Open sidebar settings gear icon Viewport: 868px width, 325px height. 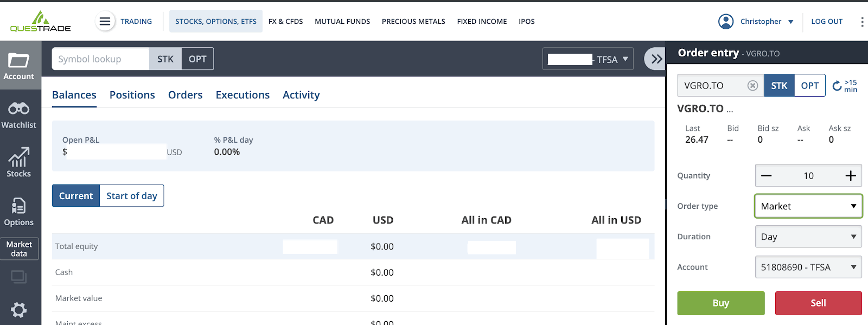pyautogui.click(x=19, y=310)
